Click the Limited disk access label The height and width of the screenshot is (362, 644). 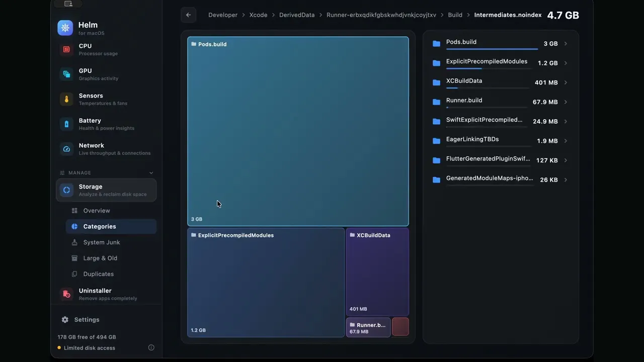coord(90,348)
